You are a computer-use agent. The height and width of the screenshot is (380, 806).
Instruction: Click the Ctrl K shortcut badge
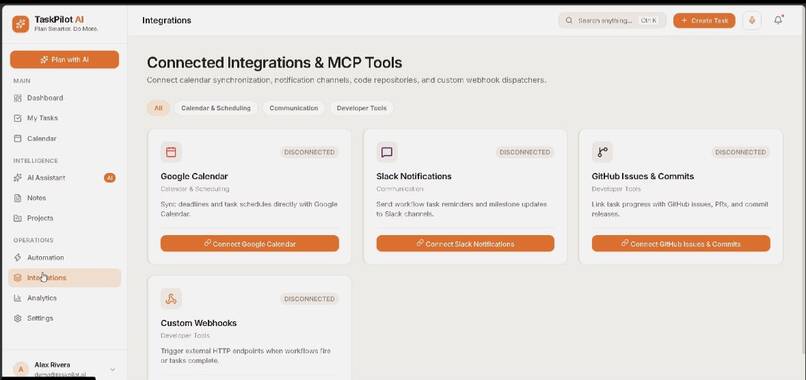pyautogui.click(x=648, y=21)
